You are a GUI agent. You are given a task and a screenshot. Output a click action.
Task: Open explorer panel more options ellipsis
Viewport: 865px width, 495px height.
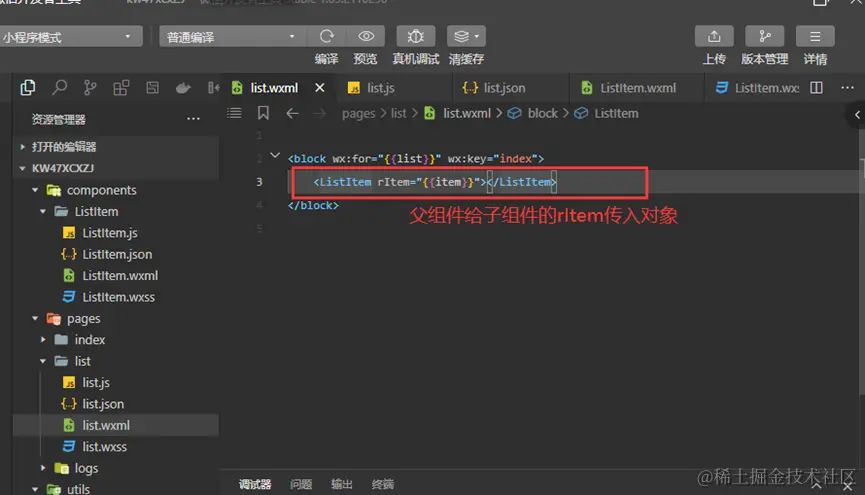[x=193, y=119]
